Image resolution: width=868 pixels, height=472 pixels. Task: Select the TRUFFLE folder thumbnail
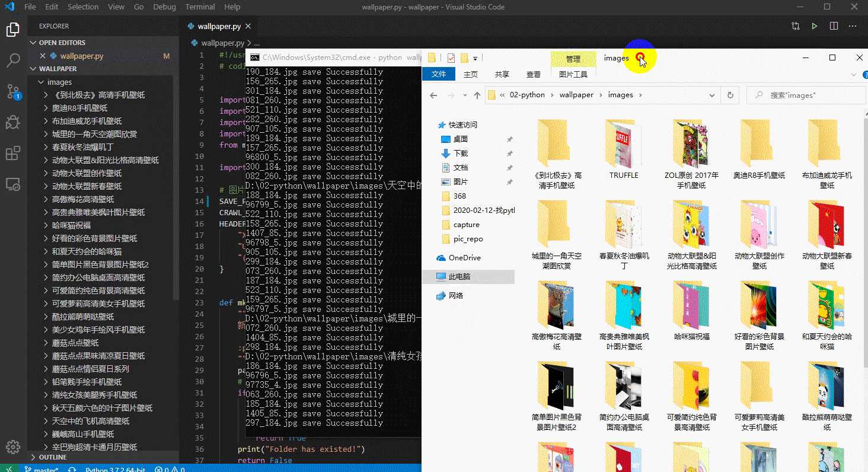click(624, 149)
